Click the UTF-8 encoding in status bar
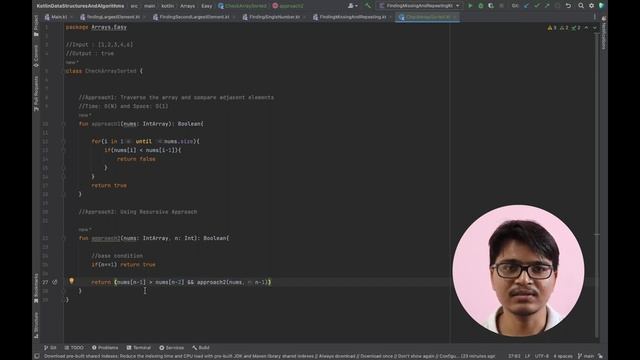 (x=542, y=356)
